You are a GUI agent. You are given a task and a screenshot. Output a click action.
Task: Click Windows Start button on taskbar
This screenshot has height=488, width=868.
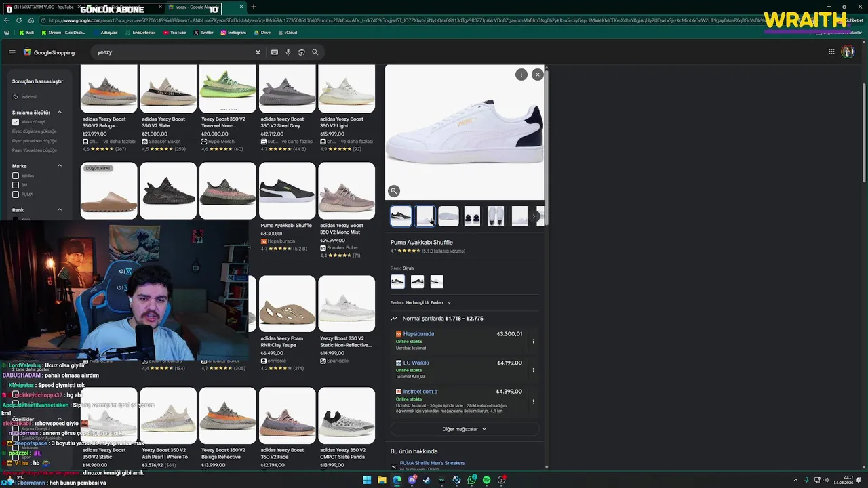tap(367, 480)
